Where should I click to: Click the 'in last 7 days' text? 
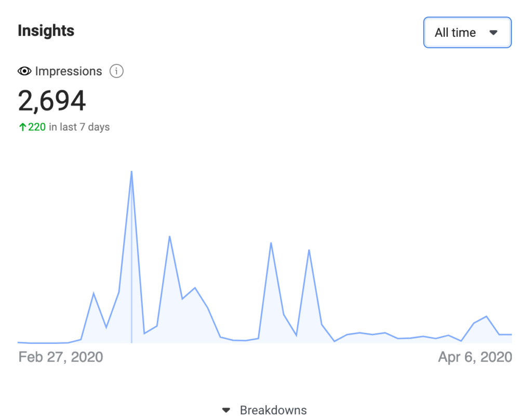pyautogui.click(x=79, y=127)
